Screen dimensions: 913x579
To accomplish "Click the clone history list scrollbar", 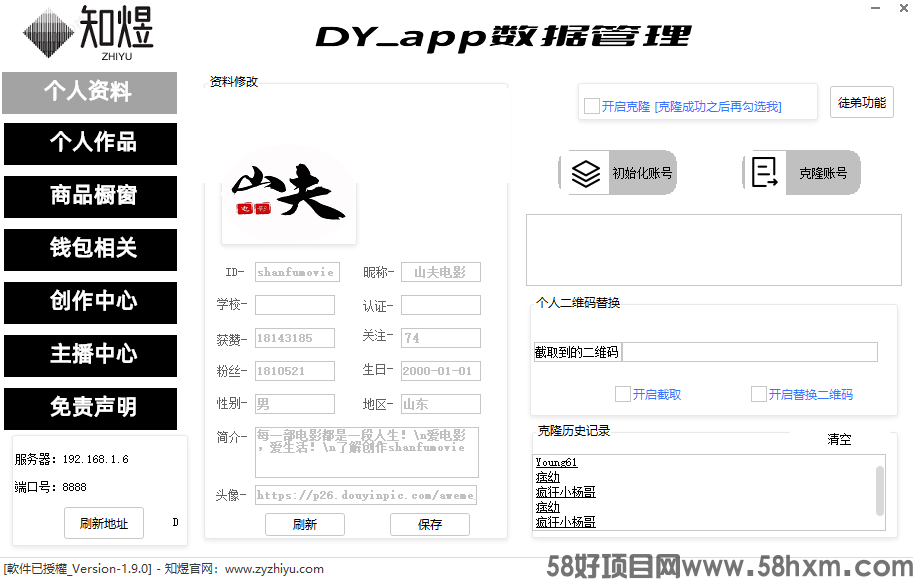I will (880, 490).
